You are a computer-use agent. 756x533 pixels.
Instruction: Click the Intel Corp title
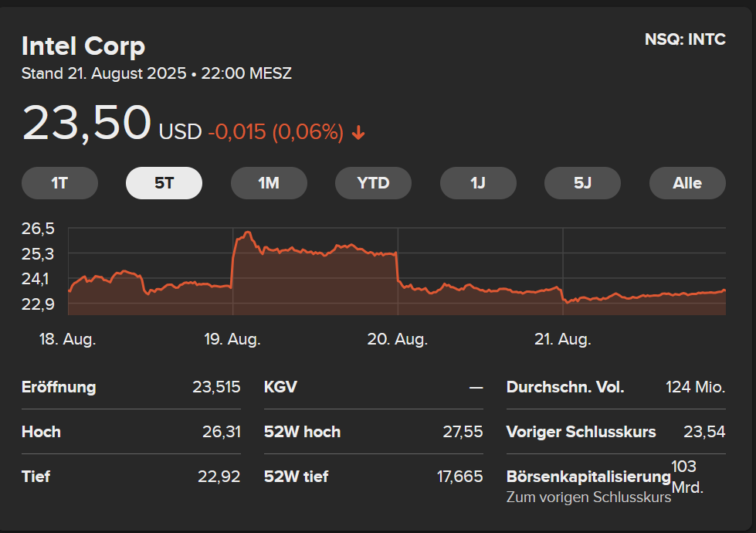pos(83,46)
